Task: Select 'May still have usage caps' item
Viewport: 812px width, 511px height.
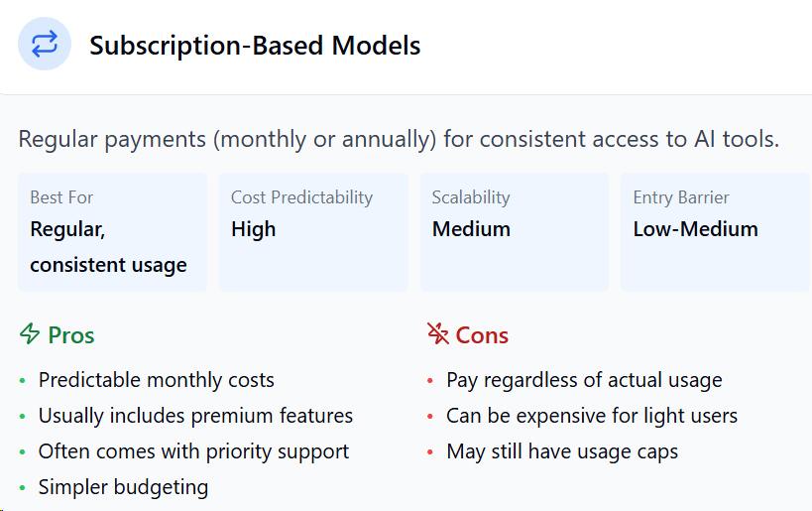Action: pos(562,451)
